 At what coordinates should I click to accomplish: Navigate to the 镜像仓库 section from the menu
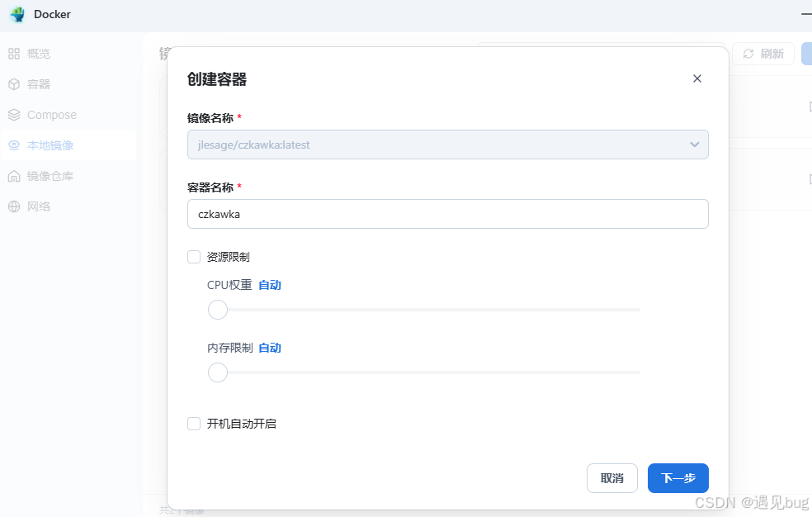point(50,175)
